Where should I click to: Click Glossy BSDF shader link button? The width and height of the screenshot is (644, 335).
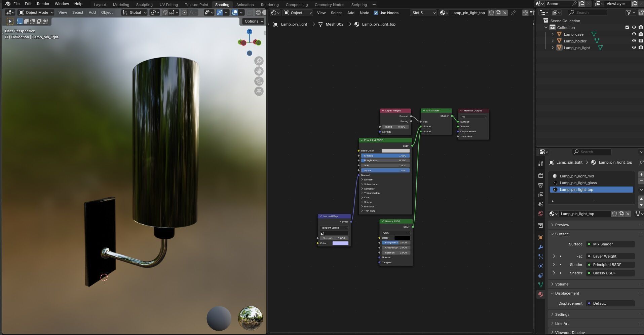pyautogui.click(x=610, y=273)
